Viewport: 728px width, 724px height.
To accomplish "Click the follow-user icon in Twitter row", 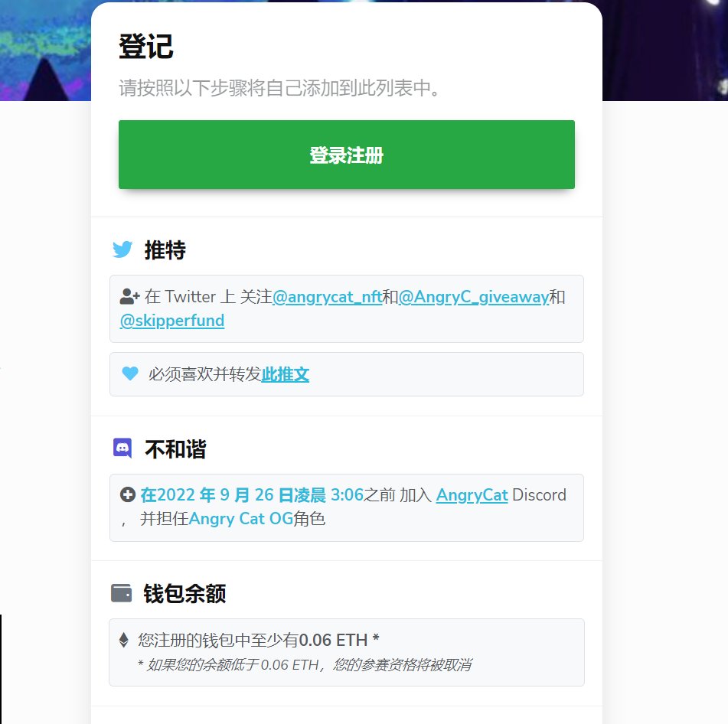I will 130,296.
